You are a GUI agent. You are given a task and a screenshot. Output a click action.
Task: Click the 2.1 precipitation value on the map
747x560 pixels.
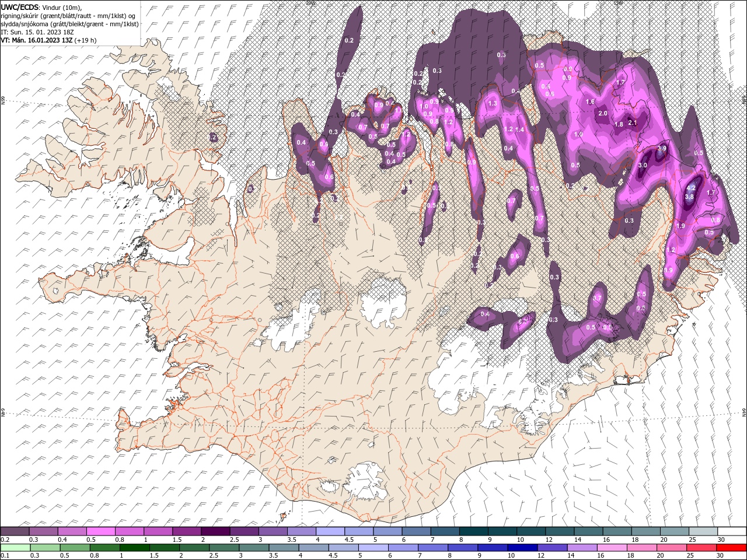(632, 123)
